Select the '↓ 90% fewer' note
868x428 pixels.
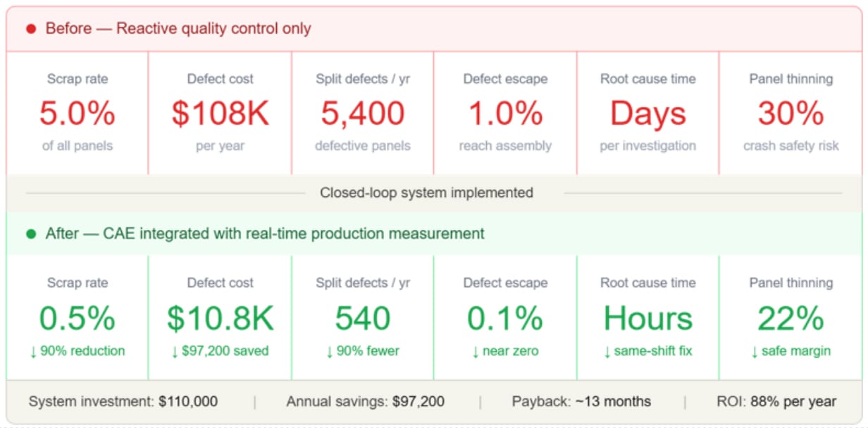[363, 351]
